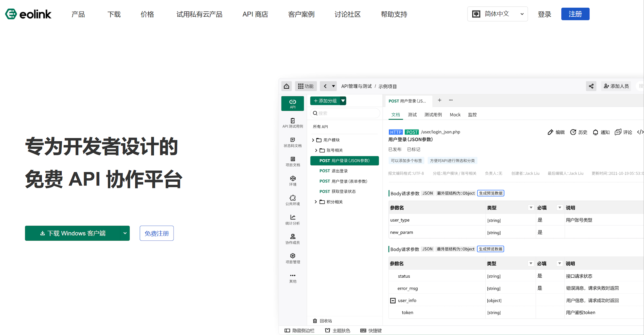
Task: Open 环境 sidebar item
Action: coord(292,181)
